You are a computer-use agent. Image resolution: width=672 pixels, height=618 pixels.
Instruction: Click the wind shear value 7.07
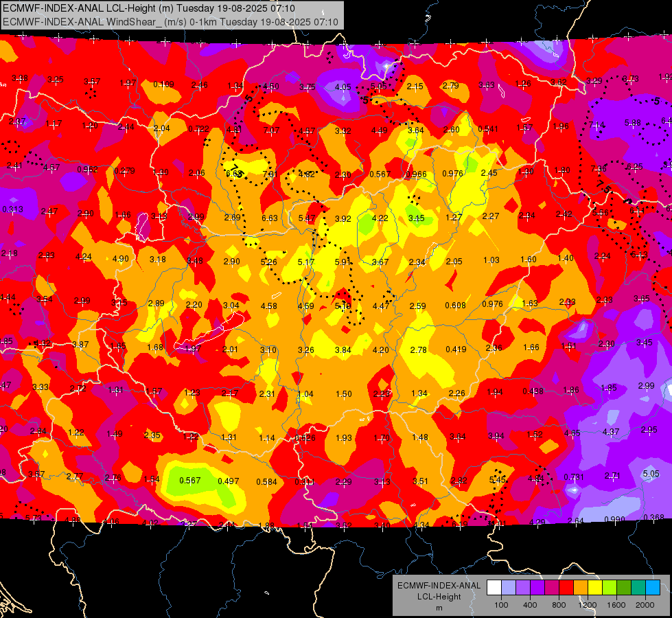tap(271, 130)
